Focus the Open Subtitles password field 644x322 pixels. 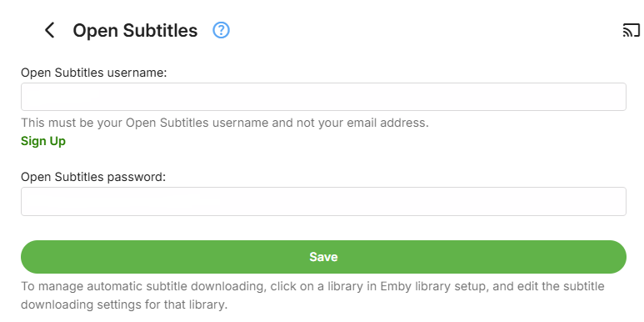click(323, 202)
